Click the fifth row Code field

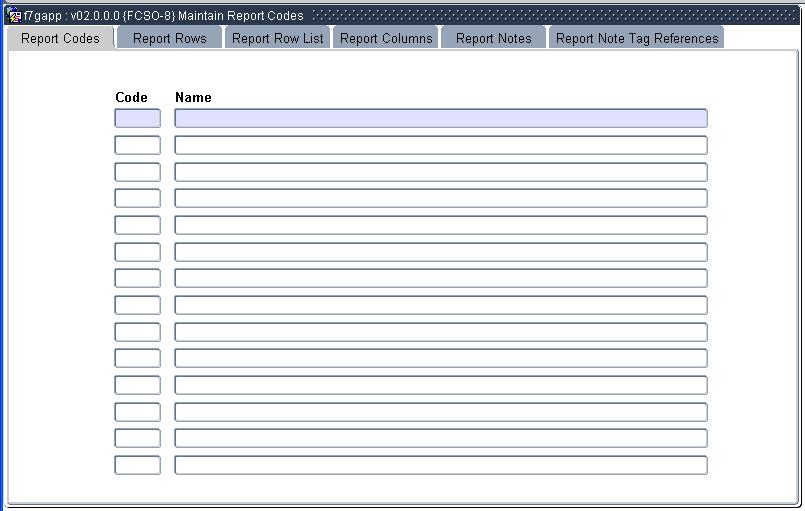(137, 225)
